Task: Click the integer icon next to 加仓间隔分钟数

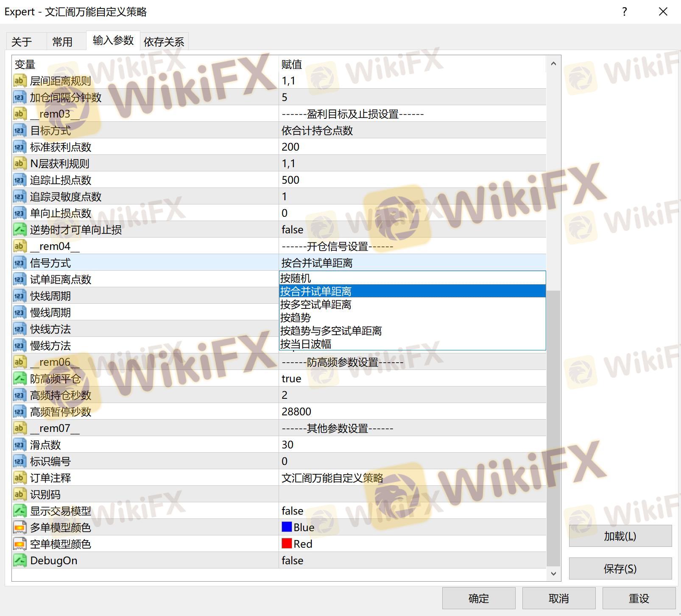Action: 20,97
